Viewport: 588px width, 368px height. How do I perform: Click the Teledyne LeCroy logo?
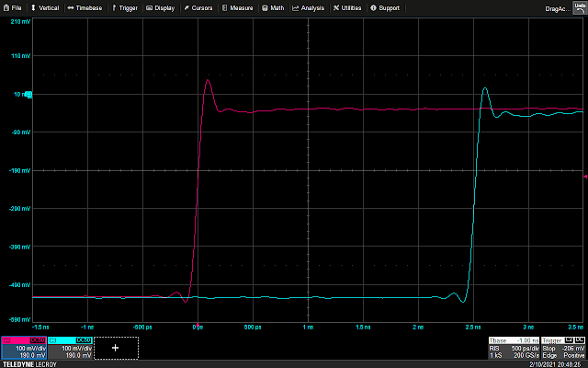pos(29,364)
